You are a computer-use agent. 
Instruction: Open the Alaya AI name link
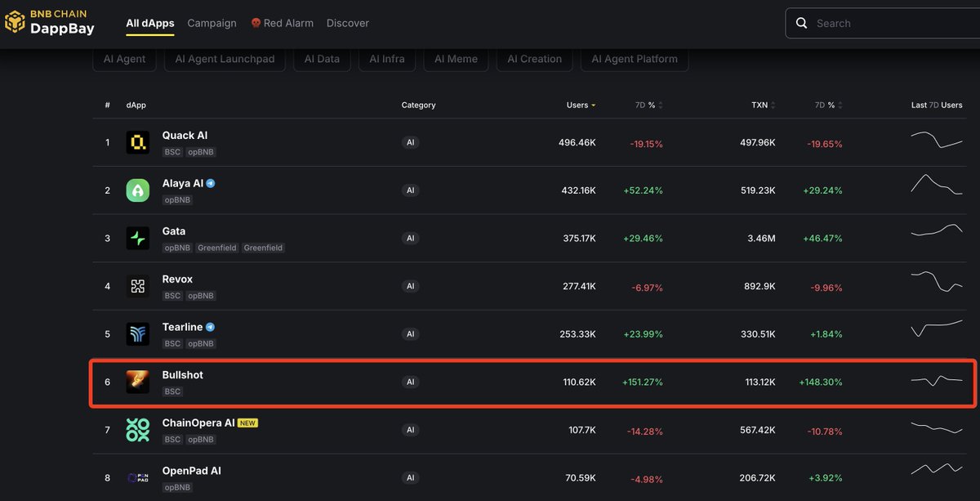[x=183, y=184]
